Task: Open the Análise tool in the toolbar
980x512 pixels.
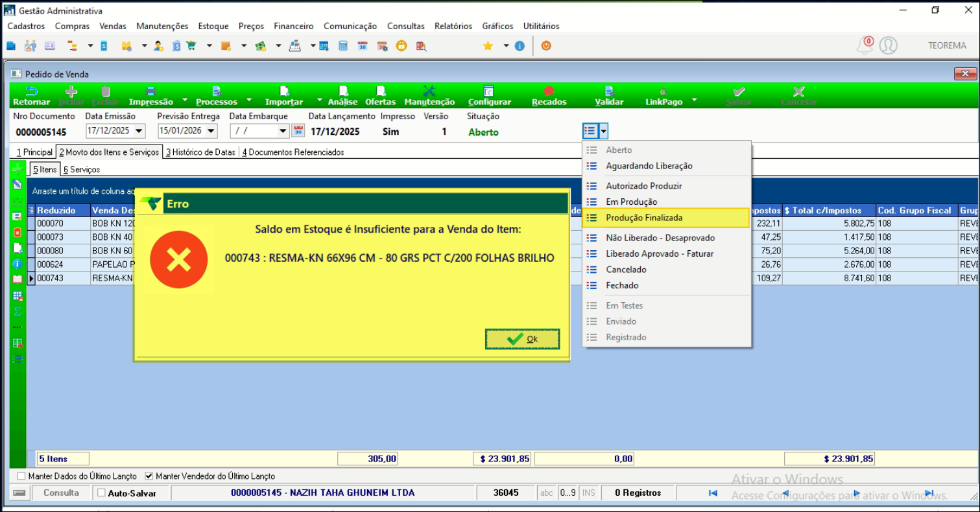Action: [342, 92]
